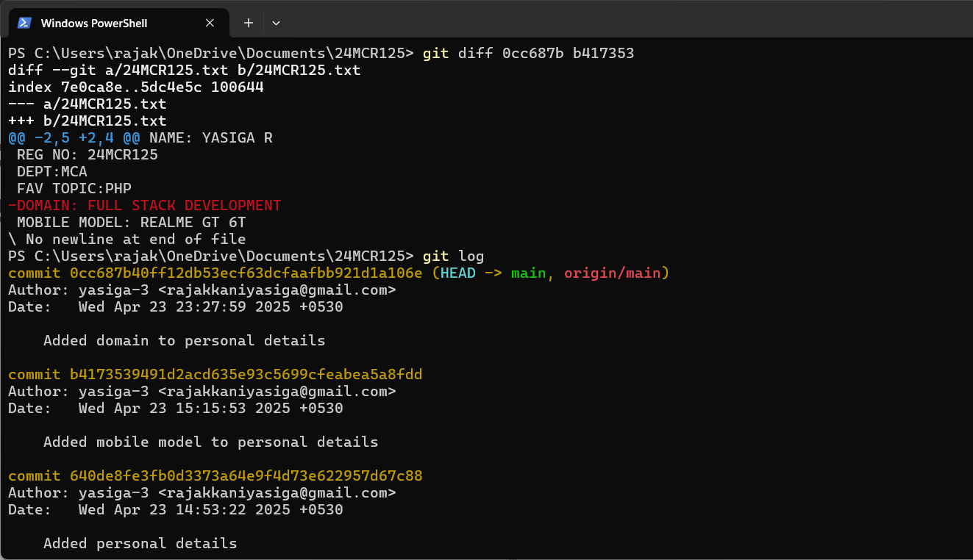
Task: Click the '+++ b/24MCR125.txt' line
Action: [88, 121]
